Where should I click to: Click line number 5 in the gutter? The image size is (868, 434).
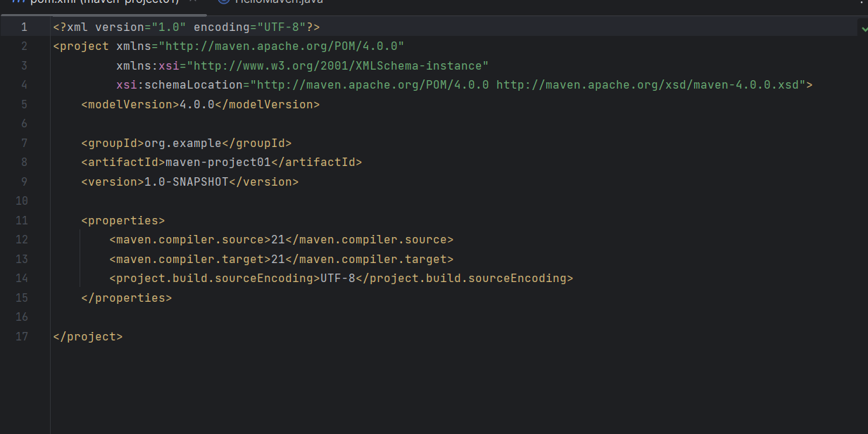click(x=25, y=104)
